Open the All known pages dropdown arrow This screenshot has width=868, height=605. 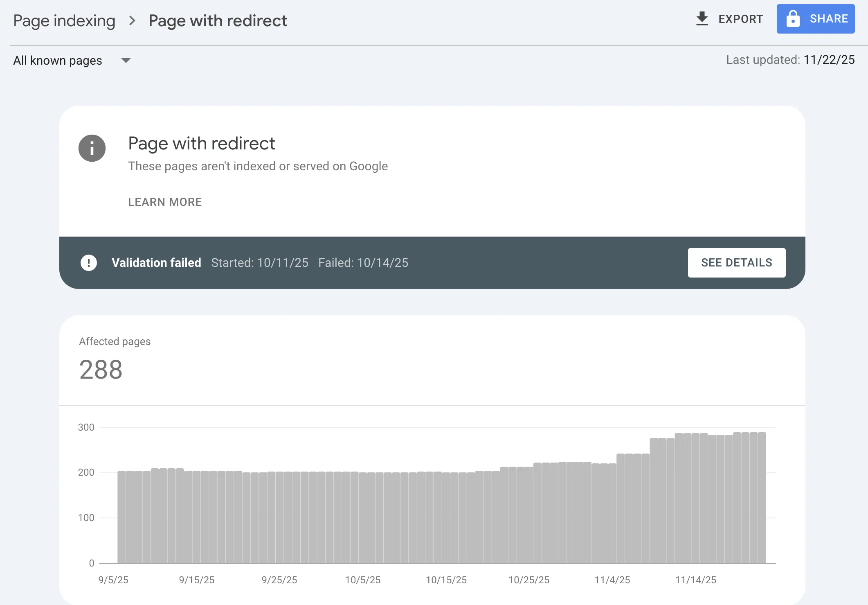click(x=126, y=61)
